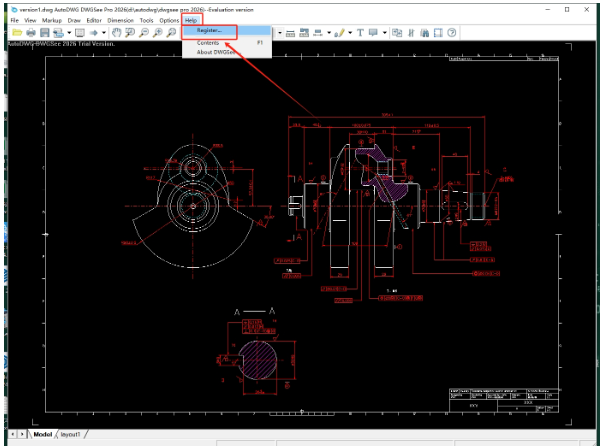
Task: Click the Zoom Out magnifier icon
Action: tap(144, 33)
